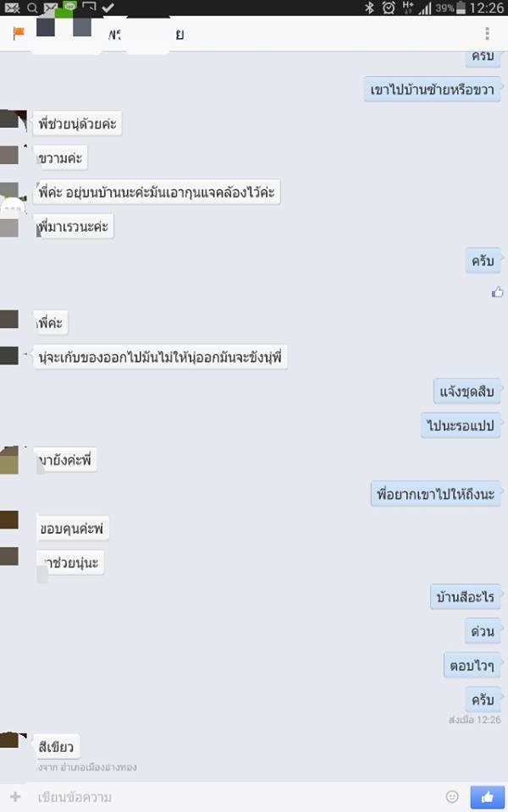Send a thumbs-up with the blue like button

click(487, 797)
